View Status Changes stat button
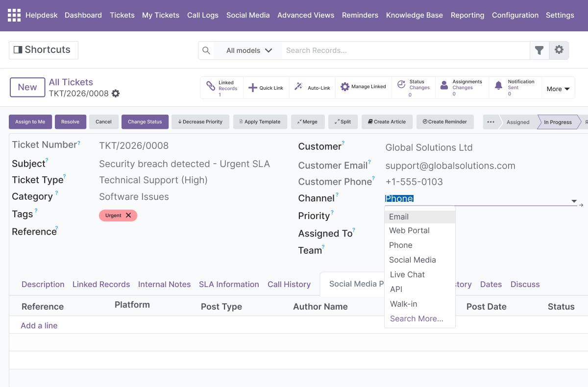 point(414,88)
